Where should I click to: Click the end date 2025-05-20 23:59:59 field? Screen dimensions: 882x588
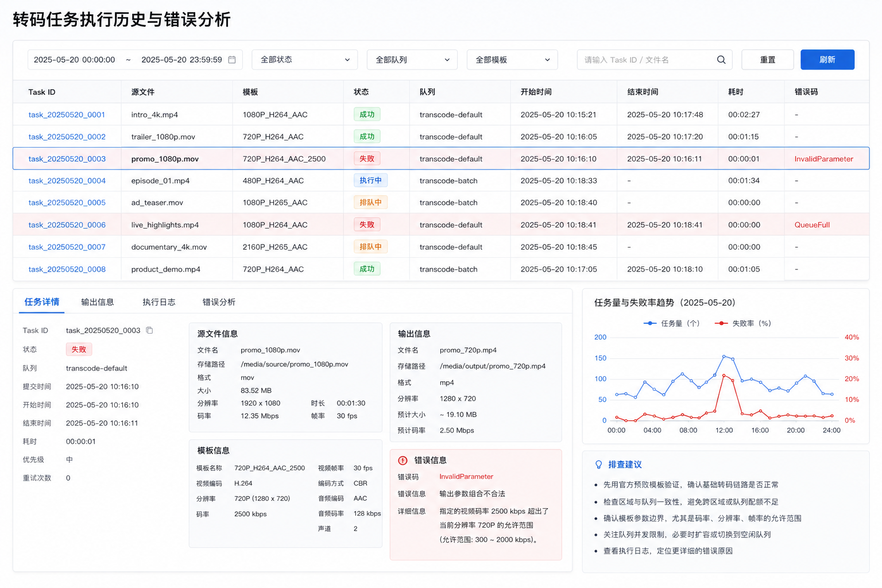point(181,60)
